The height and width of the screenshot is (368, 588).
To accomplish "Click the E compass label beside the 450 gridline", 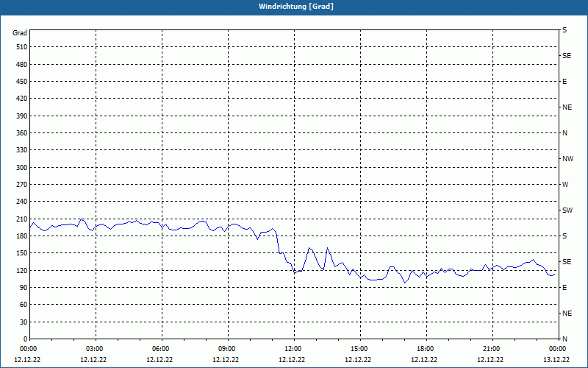I will (x=564, y=82).
